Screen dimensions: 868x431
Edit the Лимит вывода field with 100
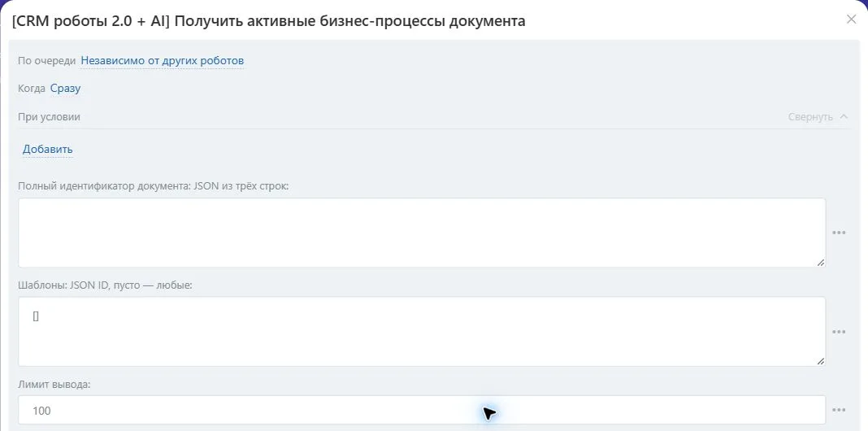pos(422,410)
